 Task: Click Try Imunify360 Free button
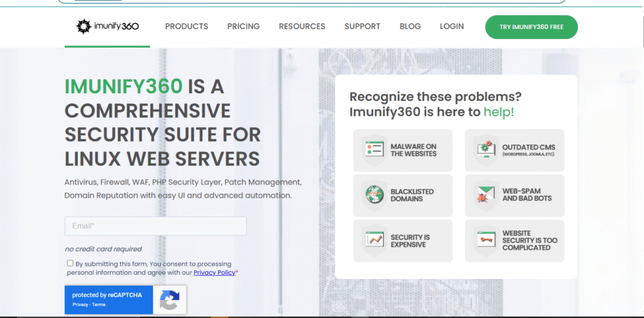click(531, 27)
